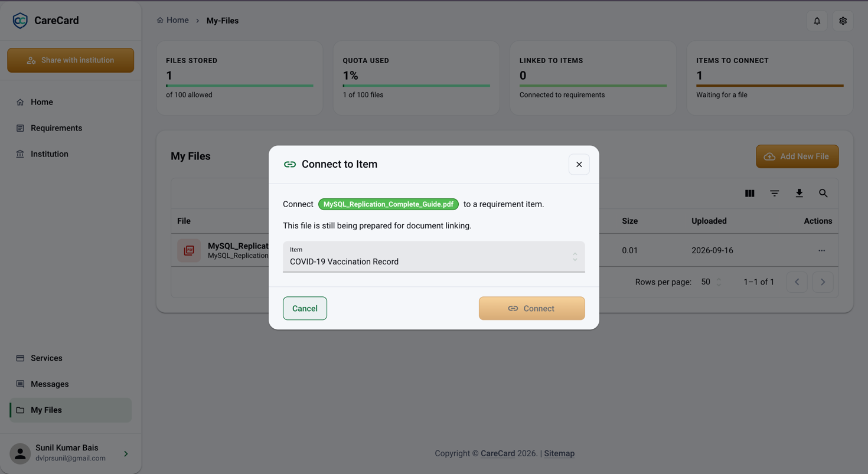The height and width of the screenshot is (474, 868).
Task: Open Messages in the sidebar
Action: (71, 384)
